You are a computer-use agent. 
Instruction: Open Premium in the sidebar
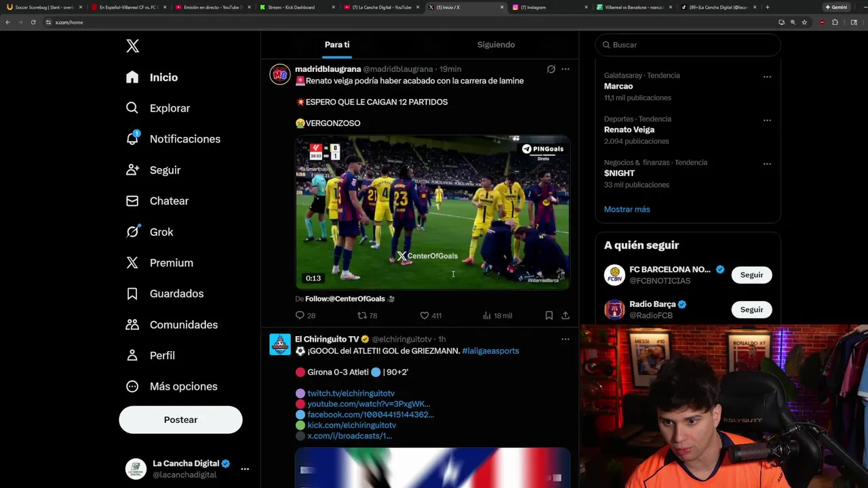(x=159, y=263)
